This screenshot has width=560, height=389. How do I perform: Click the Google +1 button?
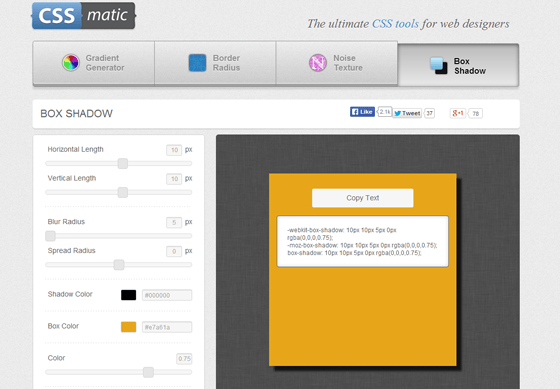tap(458, 113)
